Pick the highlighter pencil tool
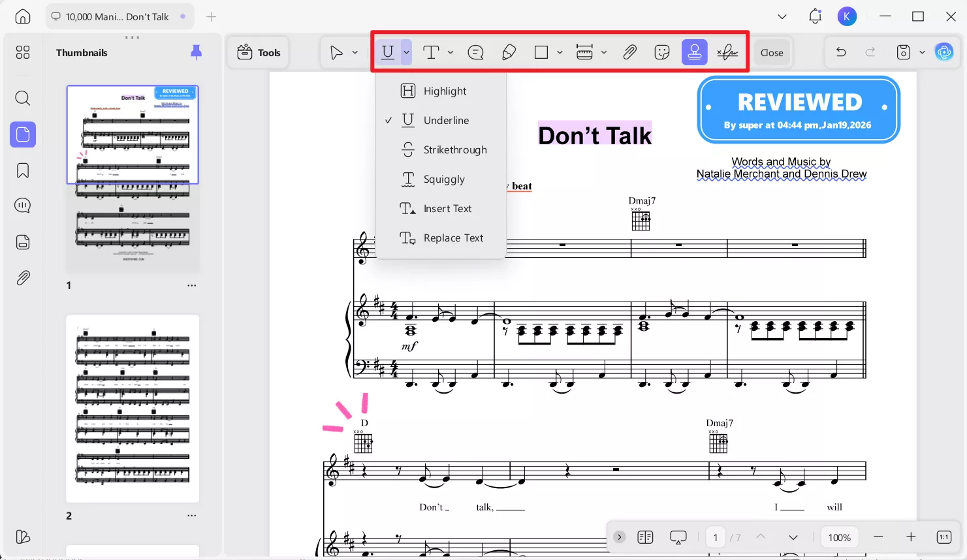Image resolution: width=967 pixels, height=560 pixels. 509,52
